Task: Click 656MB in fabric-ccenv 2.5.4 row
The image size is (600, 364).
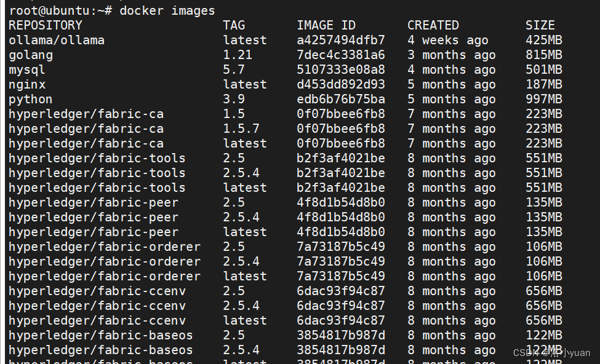Action: coord(544,306)
